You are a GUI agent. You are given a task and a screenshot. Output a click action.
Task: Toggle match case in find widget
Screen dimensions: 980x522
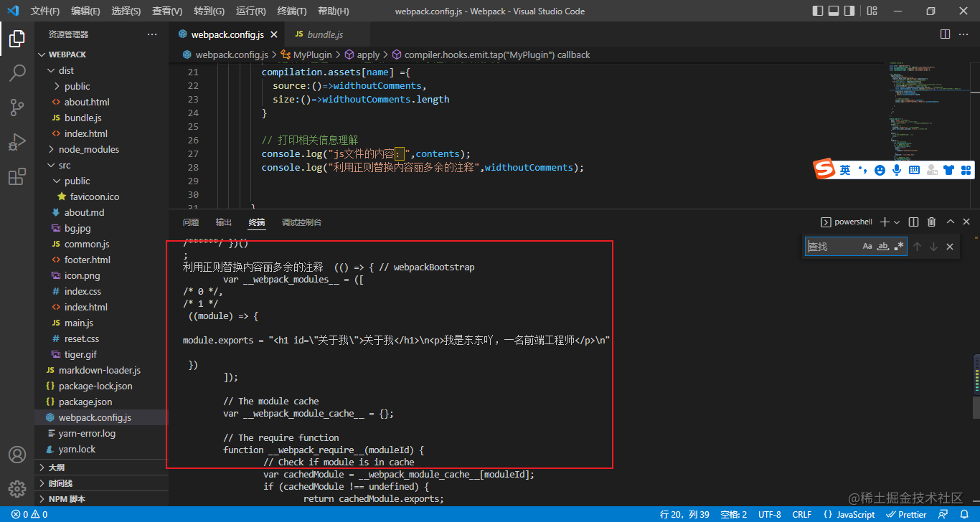pyautogui.click(x=867, y=246)
